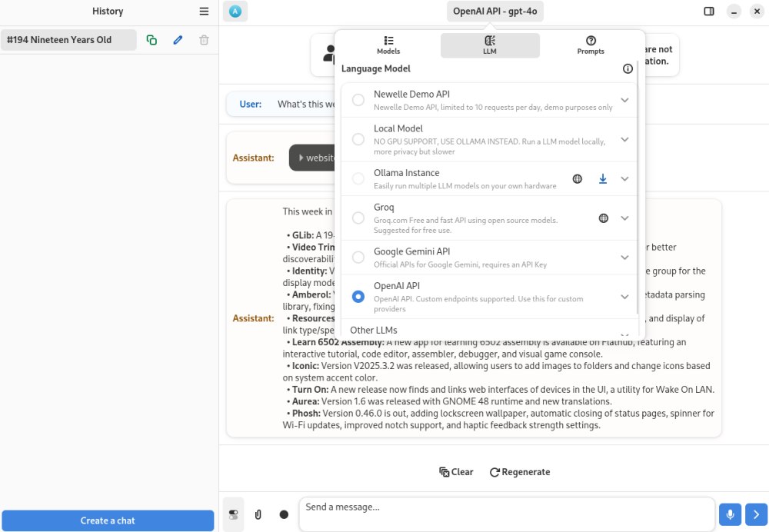This screenshot has height=532, width=769.
Task: Click the Turn On release entry text
Action: pos(501,389)
